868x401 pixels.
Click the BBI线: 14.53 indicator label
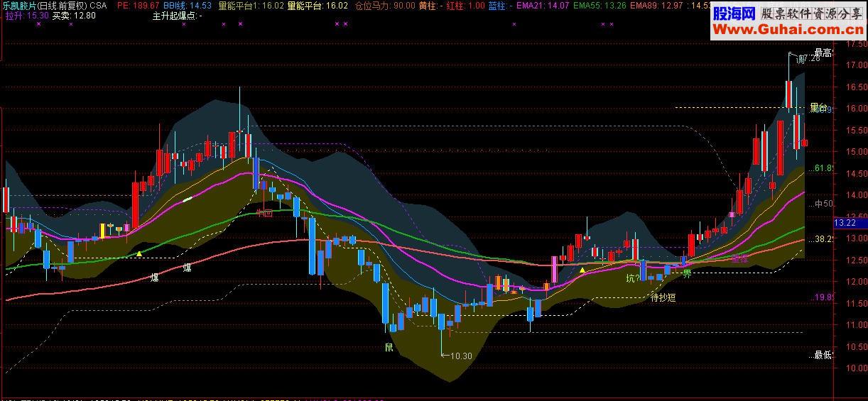point(188,5)
